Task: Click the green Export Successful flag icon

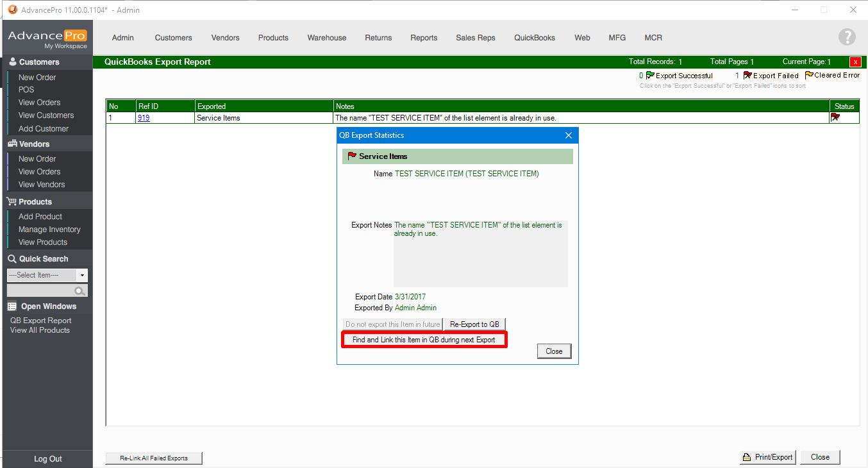Action: tap(650, 76)
